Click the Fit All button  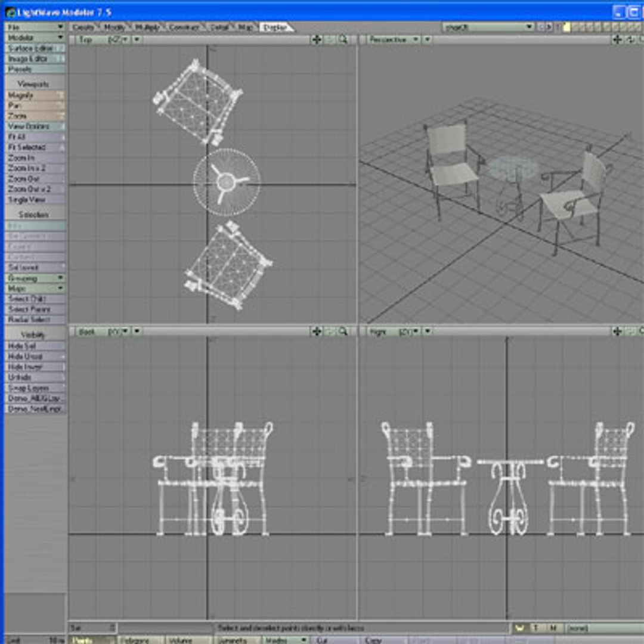click(35, 137)
